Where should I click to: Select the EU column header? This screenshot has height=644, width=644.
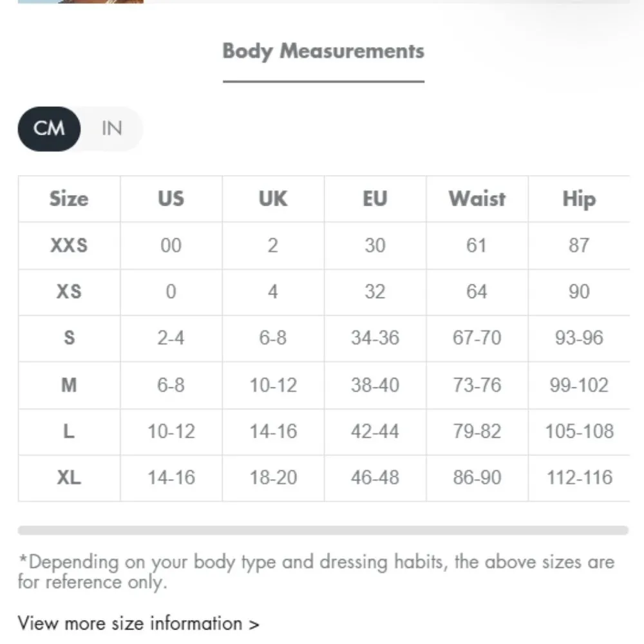click(375, 199)
